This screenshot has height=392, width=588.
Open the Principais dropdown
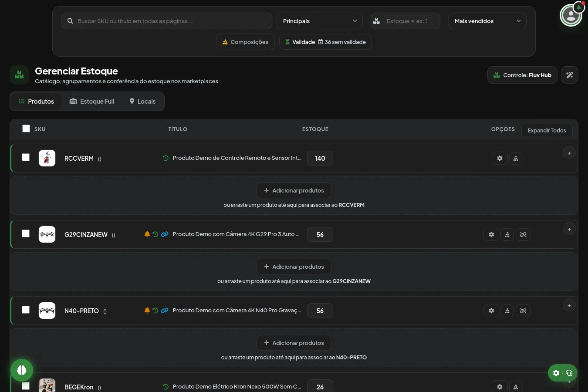(x=320, y=21)
